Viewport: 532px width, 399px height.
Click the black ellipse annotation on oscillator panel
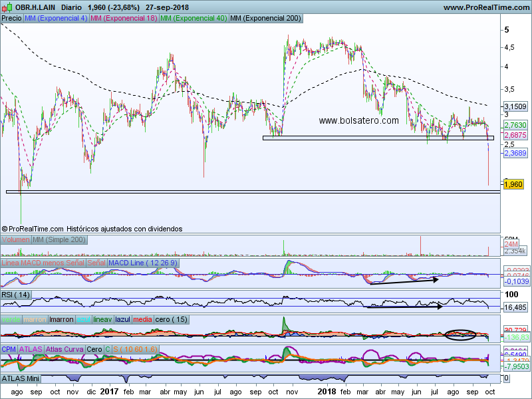pyautogui.click(x=461, y=334)
